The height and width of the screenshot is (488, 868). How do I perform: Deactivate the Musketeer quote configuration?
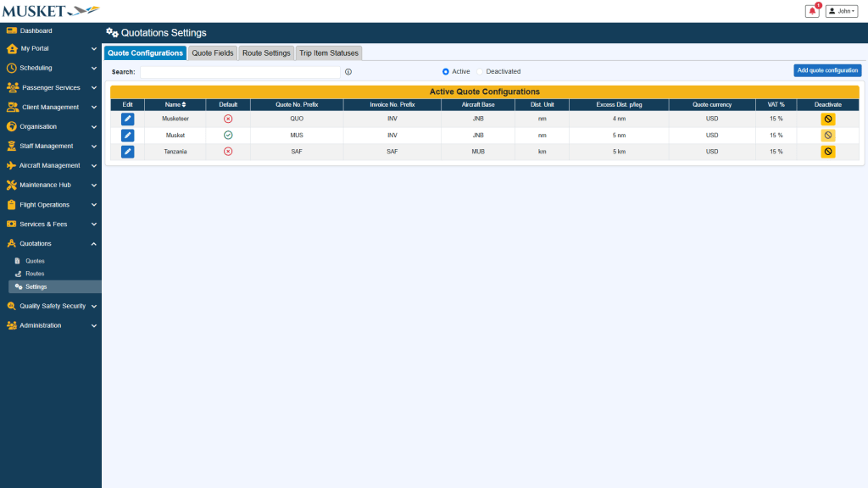point(827,119)
